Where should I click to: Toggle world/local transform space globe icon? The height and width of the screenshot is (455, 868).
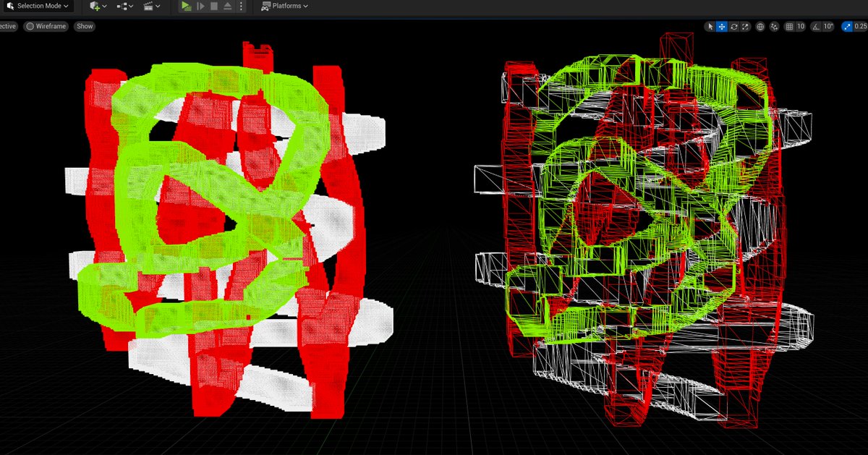coord(759,26)
